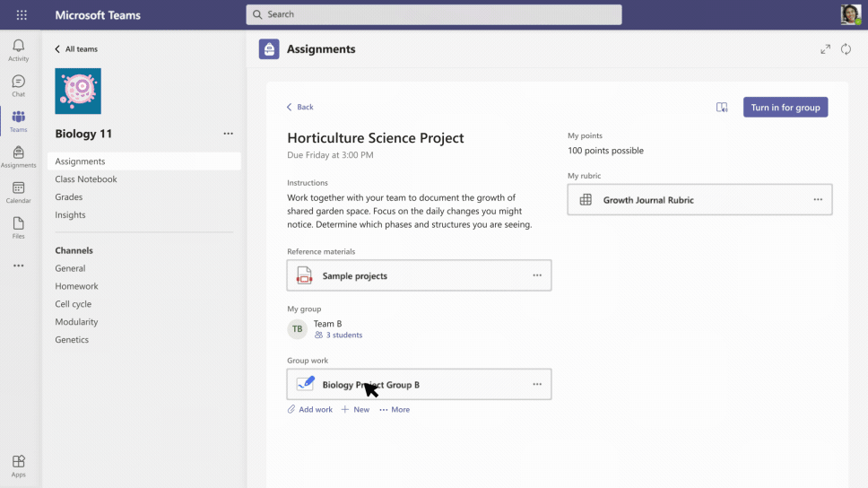The width and height of the screenshot is (868, 488).
Task: Click the app launcher waffle icon
Action: pyautogui.click(x=22, y=15)
